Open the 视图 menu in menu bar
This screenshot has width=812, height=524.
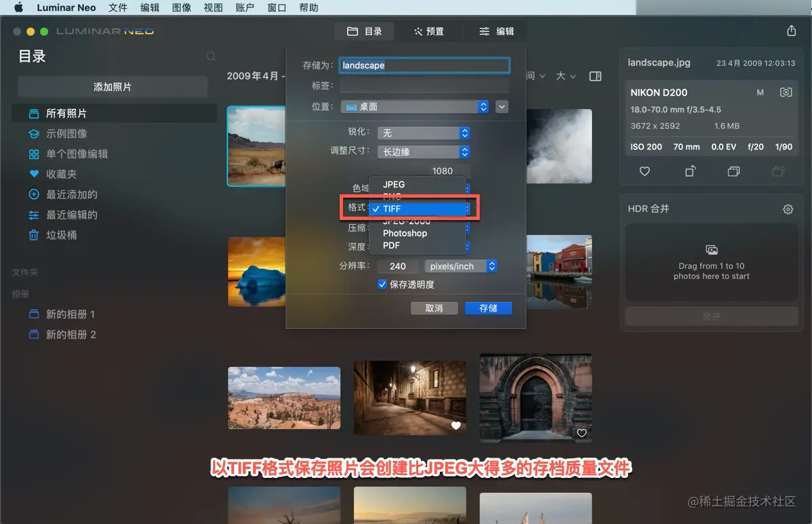coord(213,8)
